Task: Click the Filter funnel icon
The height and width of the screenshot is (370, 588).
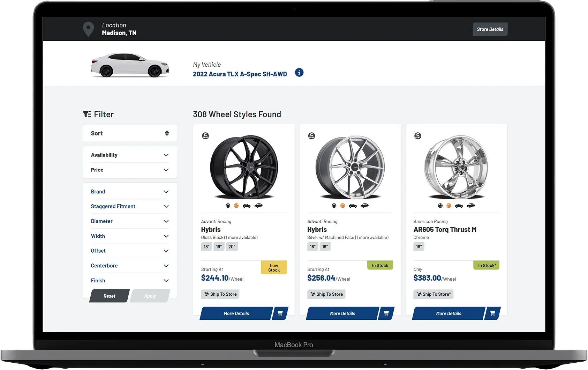Action: point(87,114)
